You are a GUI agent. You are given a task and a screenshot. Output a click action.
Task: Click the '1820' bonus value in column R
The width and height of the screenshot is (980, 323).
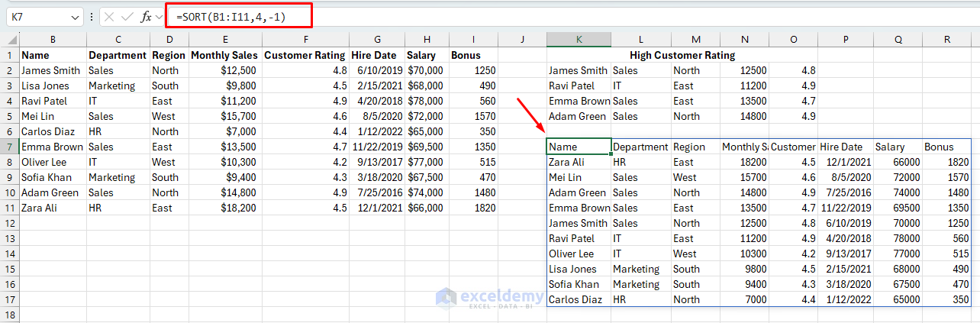coord(946,162)
